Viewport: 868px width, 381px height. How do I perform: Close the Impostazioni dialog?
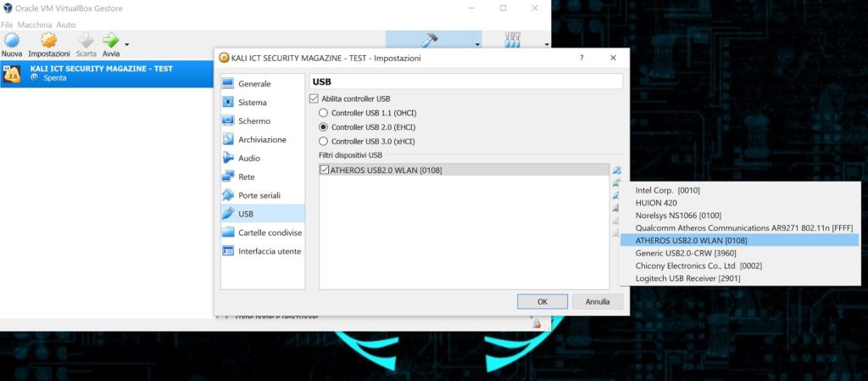613,58
